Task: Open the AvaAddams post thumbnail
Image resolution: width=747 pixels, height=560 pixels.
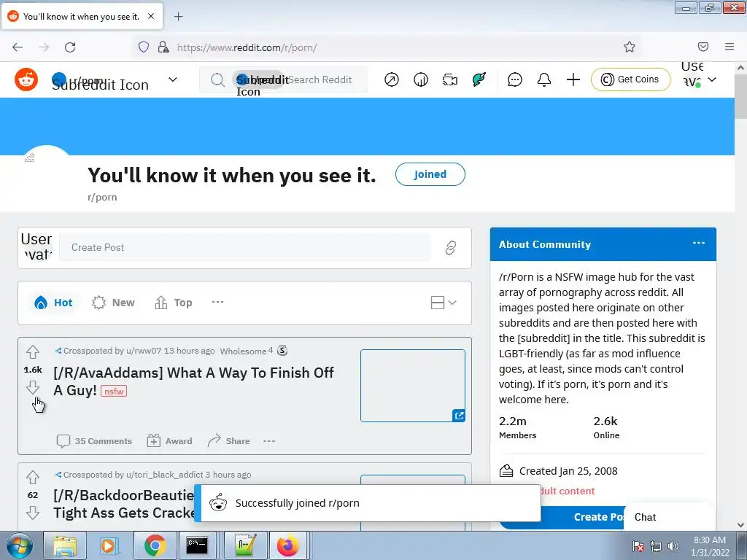Action: [x=413, y=386]
